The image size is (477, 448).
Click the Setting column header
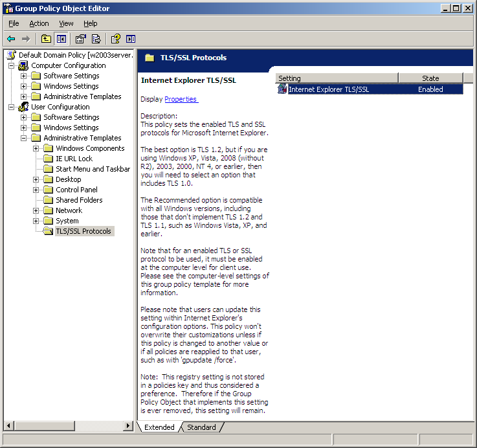tap(337, 78)
